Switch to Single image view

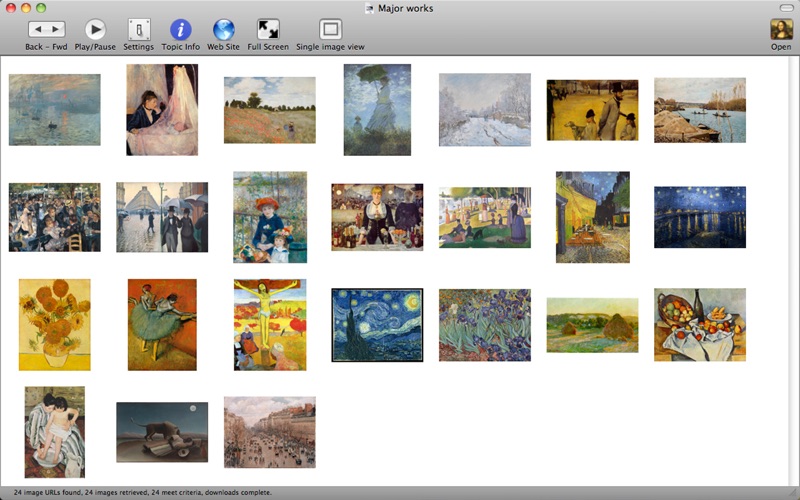coord(330,29)
